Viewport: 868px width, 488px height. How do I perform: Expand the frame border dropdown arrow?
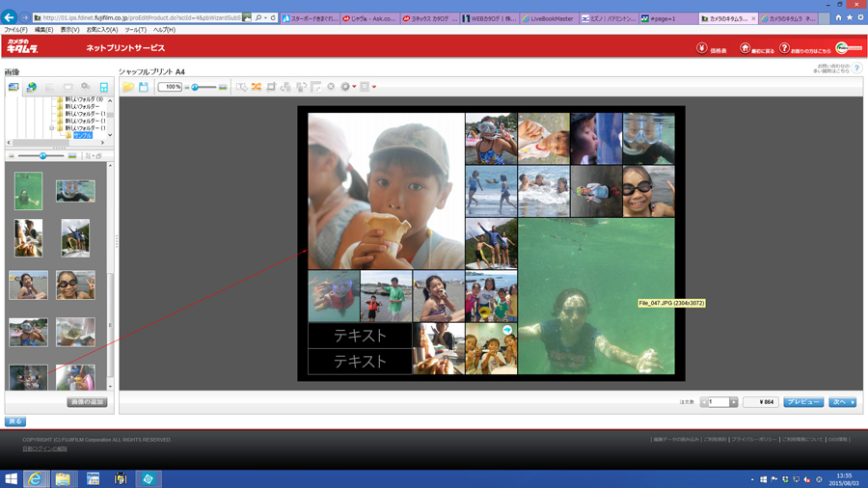pos(374,87)
